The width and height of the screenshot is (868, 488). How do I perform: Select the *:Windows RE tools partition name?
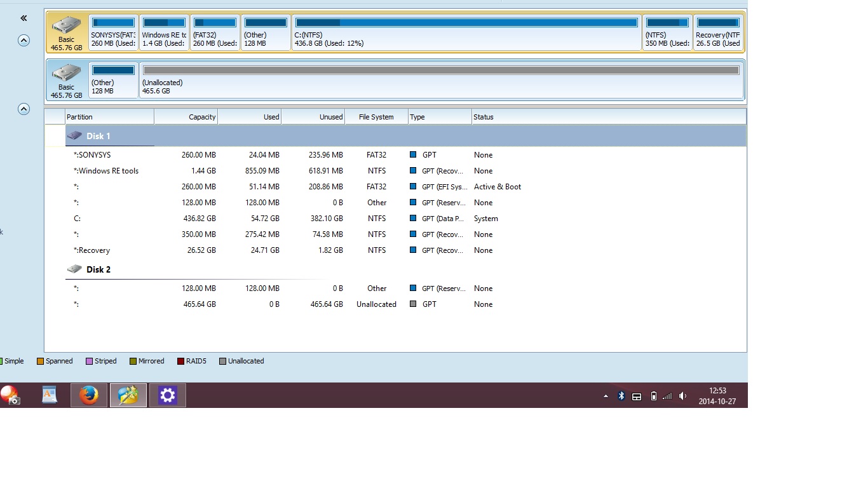(x=106, y=171)
